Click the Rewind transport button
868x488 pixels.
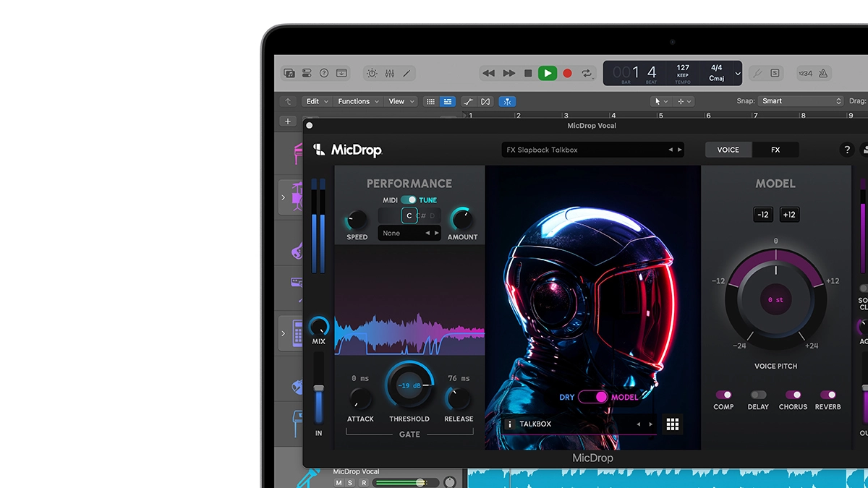(x=489, y=73)
